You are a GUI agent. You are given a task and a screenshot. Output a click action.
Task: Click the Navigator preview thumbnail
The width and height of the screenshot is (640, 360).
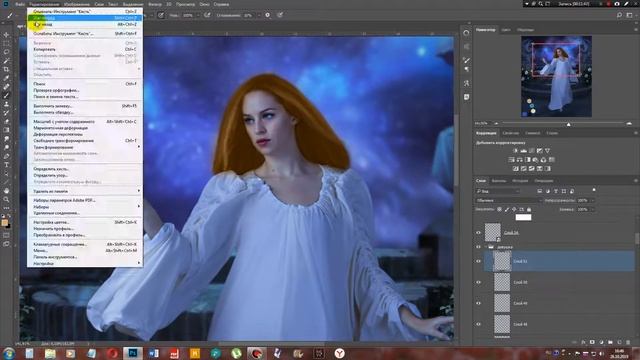coord(556,76)
